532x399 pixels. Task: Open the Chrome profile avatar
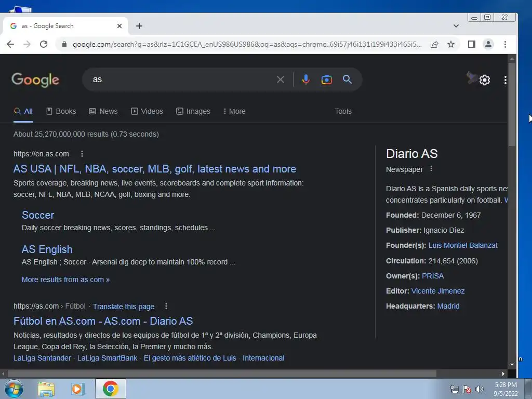488,44
